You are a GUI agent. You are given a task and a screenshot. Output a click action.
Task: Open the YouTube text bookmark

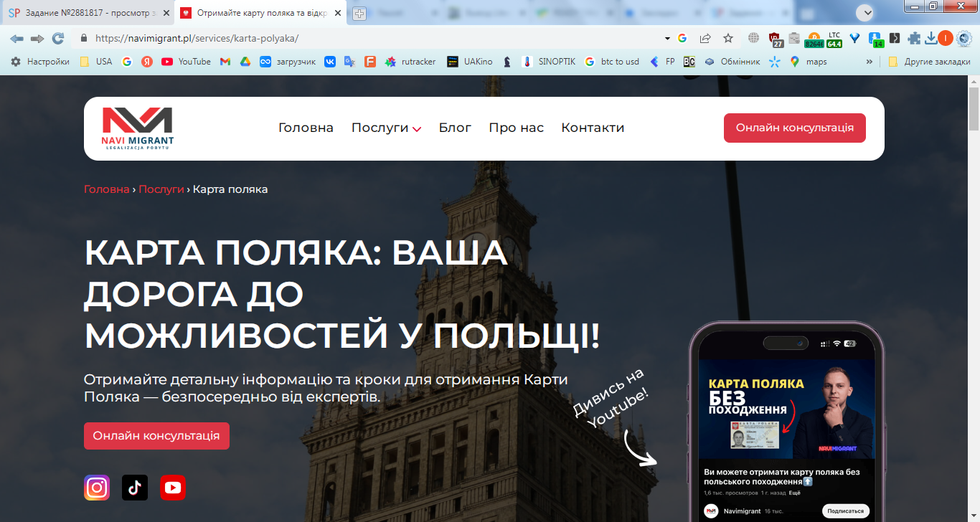(x=186, y=62)
